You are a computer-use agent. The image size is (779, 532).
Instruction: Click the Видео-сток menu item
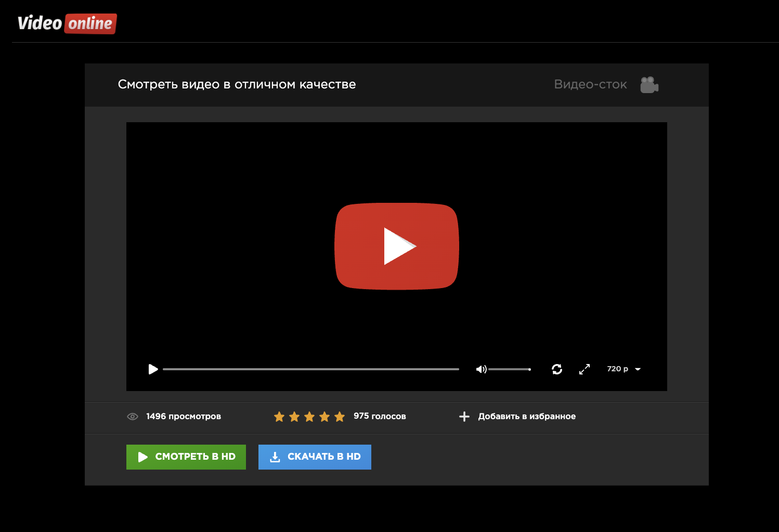coord(590,84)
